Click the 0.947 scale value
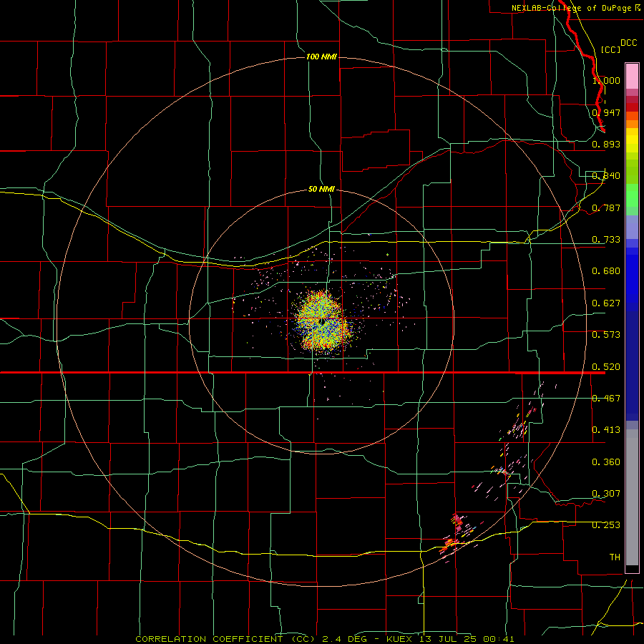The image size is (644, 644). click(x=606, y=112)
